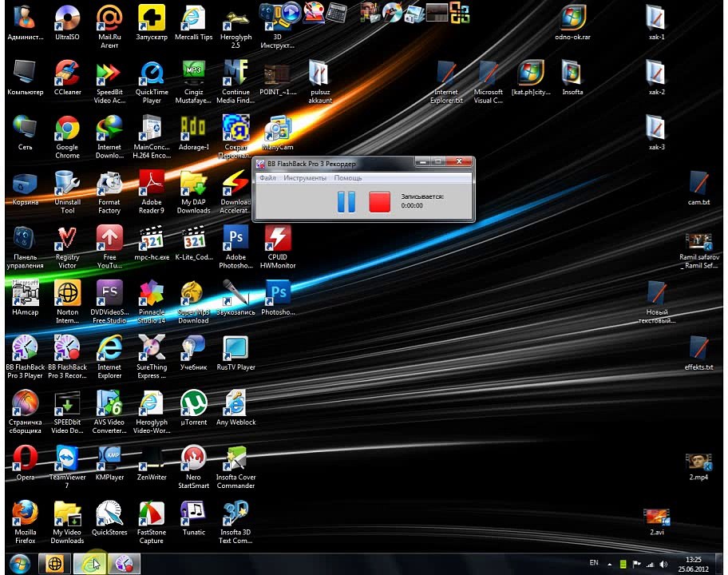Open Norton browser from the taskbar
This screenshot has width=728, height=575.
tap(55, 564)
